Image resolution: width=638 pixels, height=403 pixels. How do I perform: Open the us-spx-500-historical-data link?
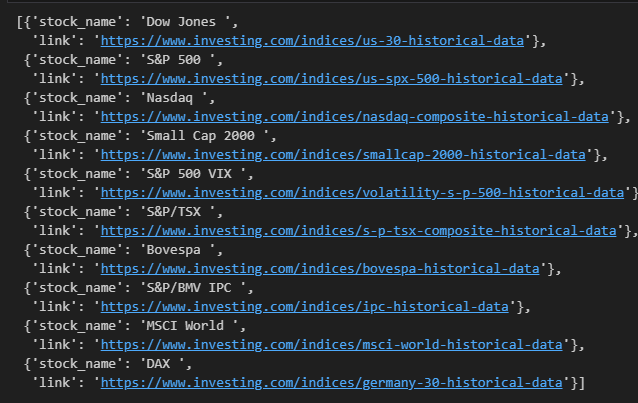(332, 79)
